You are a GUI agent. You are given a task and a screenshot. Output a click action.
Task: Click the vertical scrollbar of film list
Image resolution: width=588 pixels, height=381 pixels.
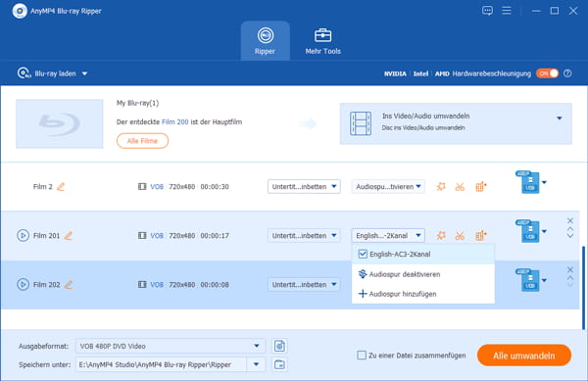click(583, 288)
